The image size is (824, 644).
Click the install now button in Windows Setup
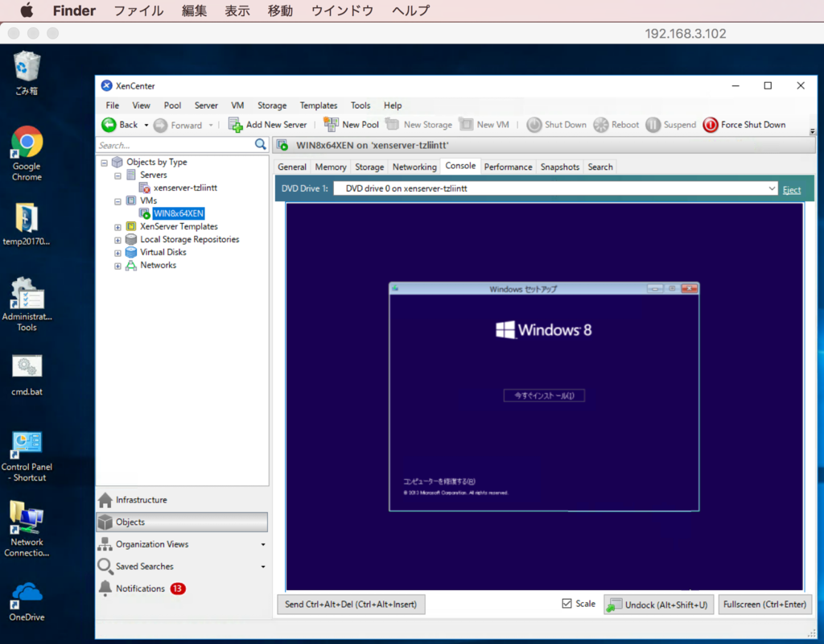click(544, 395)
